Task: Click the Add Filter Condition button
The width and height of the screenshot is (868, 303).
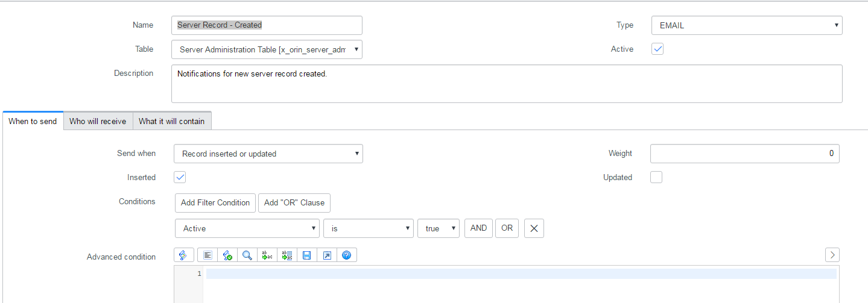Action: (215, 202)
